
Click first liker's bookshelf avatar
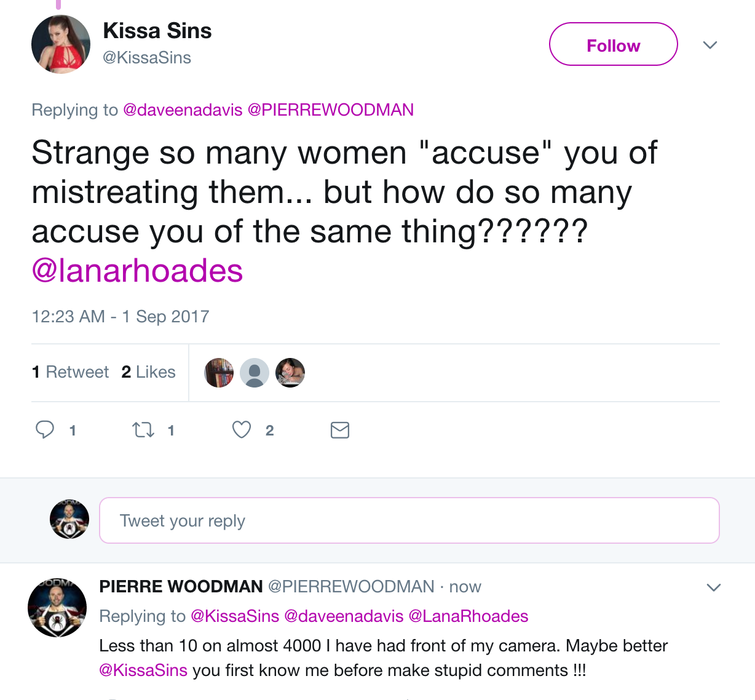click(x=219, y=373)
